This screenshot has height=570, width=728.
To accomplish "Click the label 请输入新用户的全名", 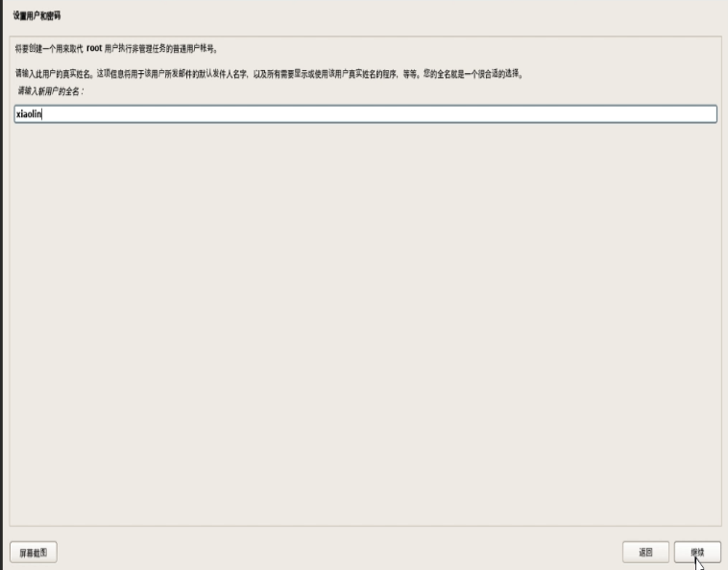I will [x=50, y=91].
